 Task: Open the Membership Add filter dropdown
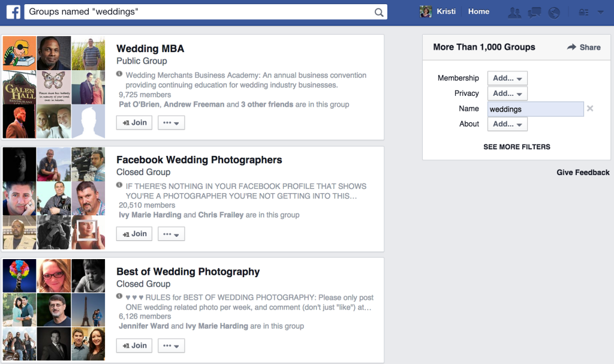click(507, 77)
